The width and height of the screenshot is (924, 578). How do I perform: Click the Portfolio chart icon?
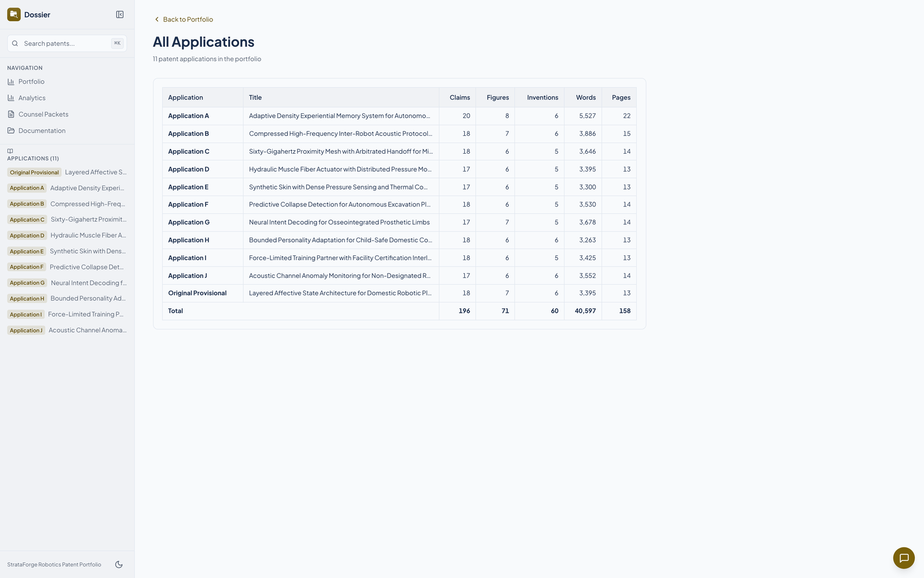[11, 82]
